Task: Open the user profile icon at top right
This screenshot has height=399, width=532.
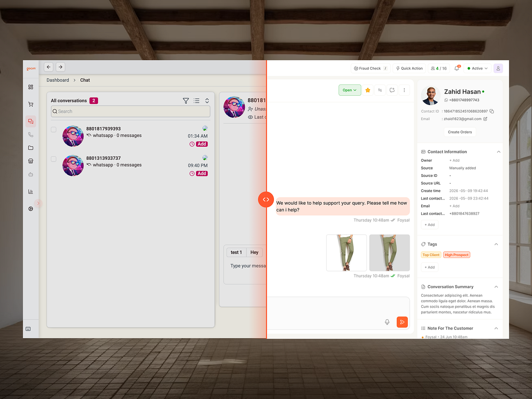Action: click(498, 68)
